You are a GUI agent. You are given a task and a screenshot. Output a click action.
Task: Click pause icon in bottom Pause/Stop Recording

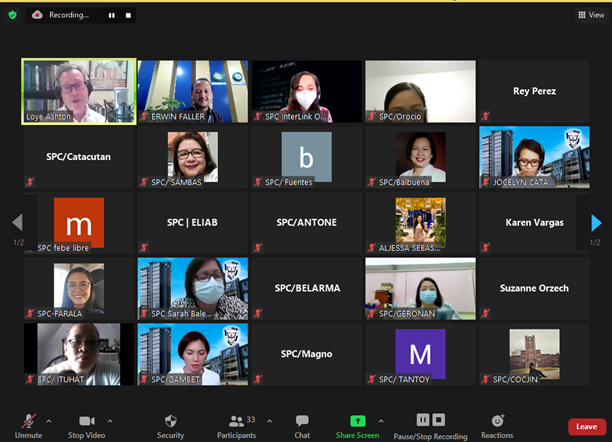(x=423, y=420)
